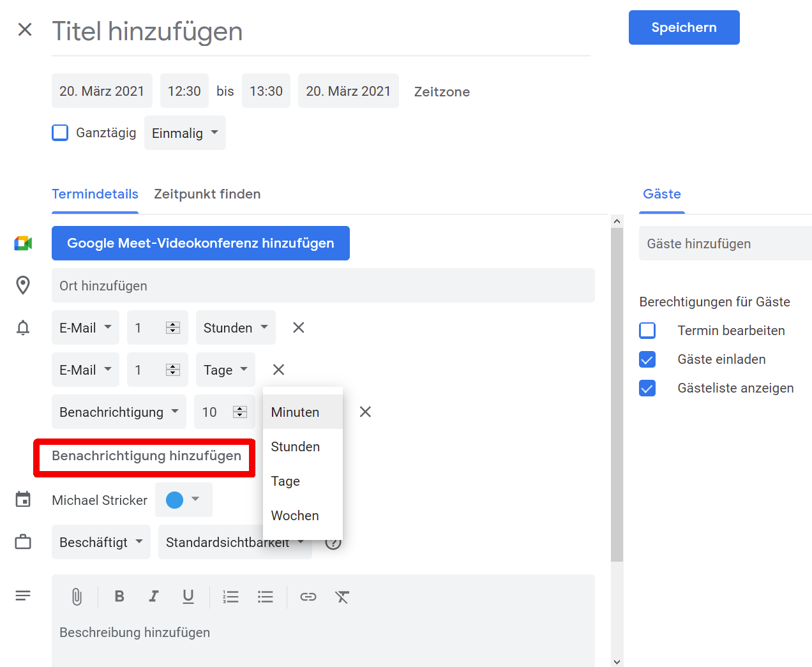This screenshot has width=812, height=667.
Task: Save the event with Speichern
Action: click(684, 27)
